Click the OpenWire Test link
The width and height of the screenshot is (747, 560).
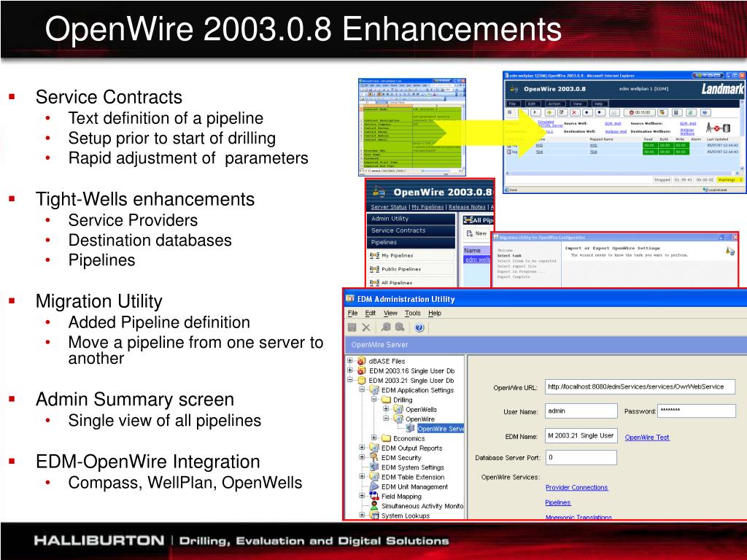tap(647, 437)
